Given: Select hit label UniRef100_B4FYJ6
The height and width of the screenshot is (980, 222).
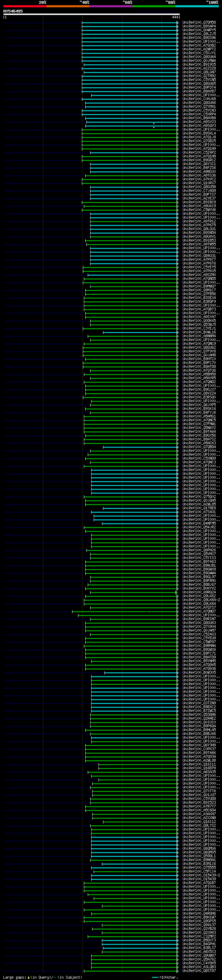Looking at the screenshot, I should coord(199,412).
